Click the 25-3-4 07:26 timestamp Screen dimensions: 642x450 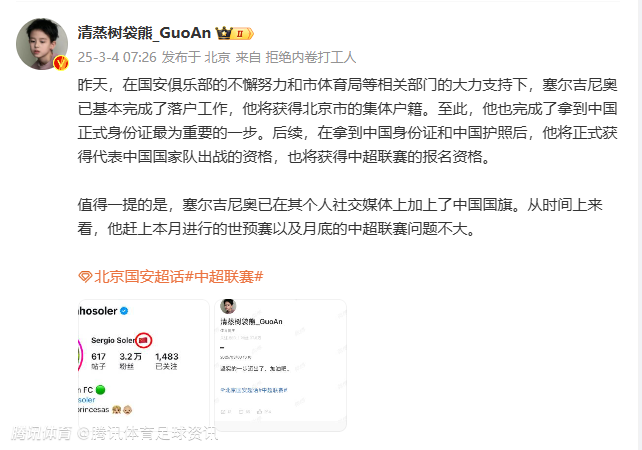coord(117,57)
